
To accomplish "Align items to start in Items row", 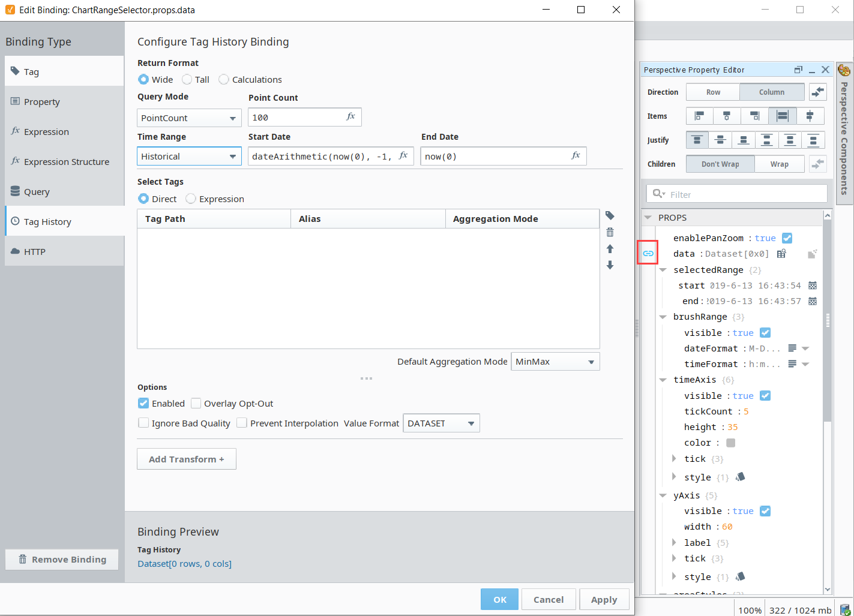I will coord(699,116).
